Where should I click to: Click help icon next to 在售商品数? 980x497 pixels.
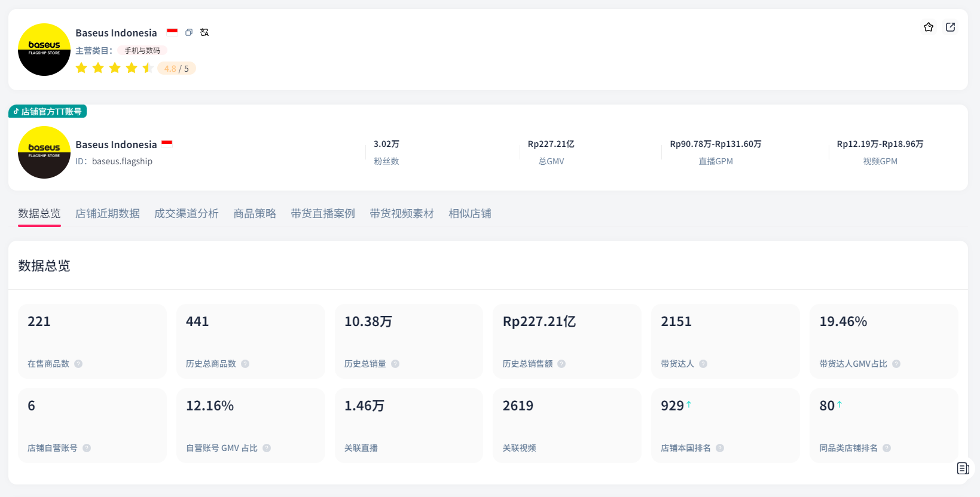click(x=78, y=364)
